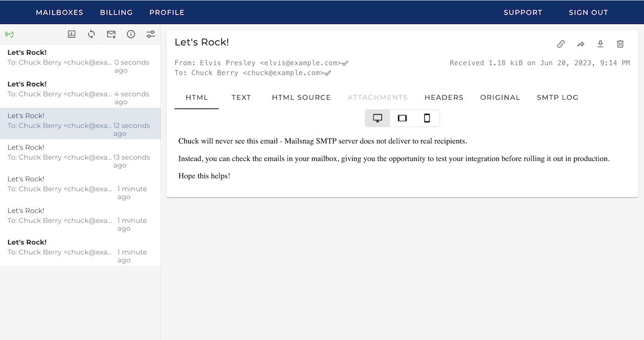Screen dimensions: 644x340
Task: Delete all messages using envelope-x icon
Action: point(111,35)
